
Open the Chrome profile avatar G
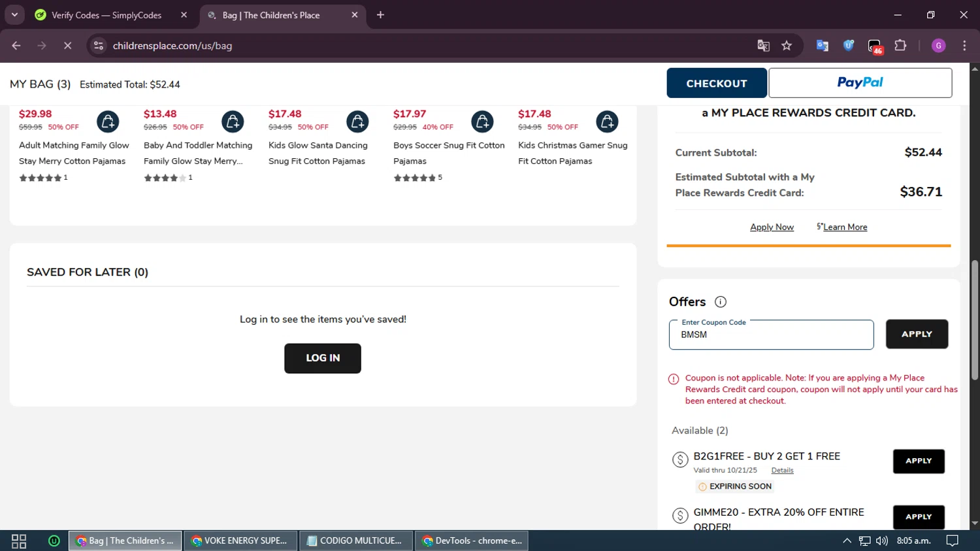tap(939, 46)
